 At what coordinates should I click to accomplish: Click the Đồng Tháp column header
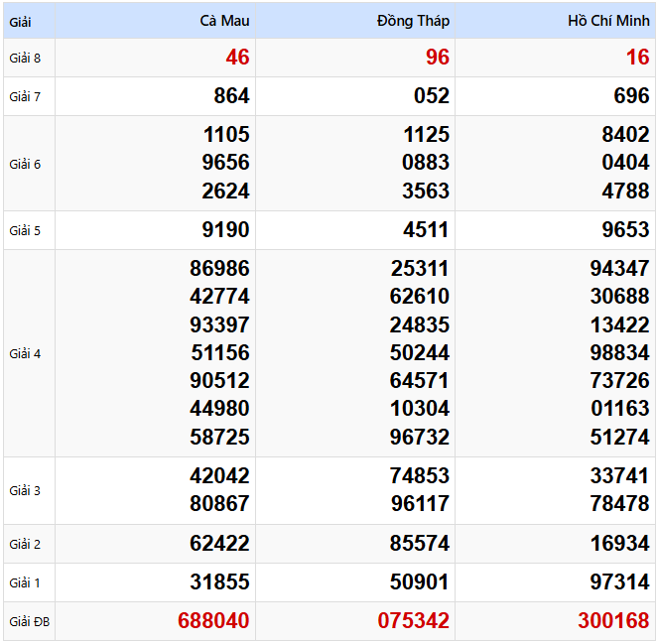pos(413,21)
